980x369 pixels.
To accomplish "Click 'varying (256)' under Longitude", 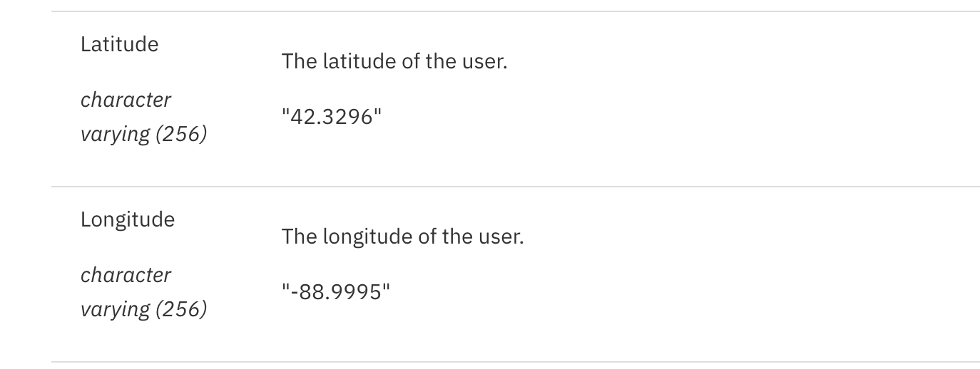I will click(x=143, y=309).
